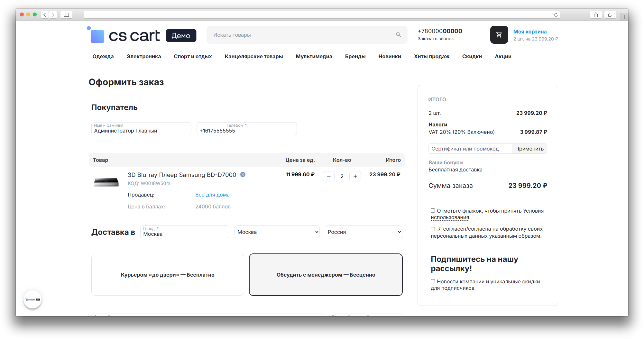
Task: Open the Электроника category menu
Action: pos(143,57)
